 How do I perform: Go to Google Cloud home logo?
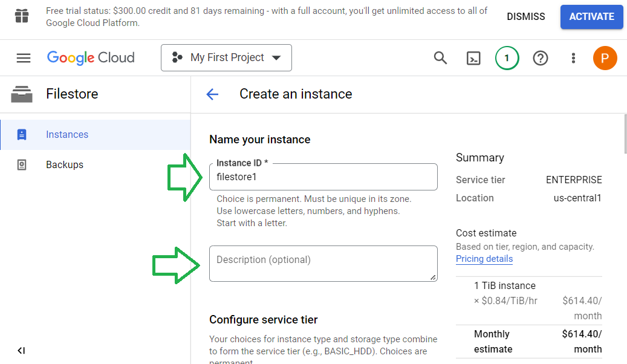[x=91, y=58]
